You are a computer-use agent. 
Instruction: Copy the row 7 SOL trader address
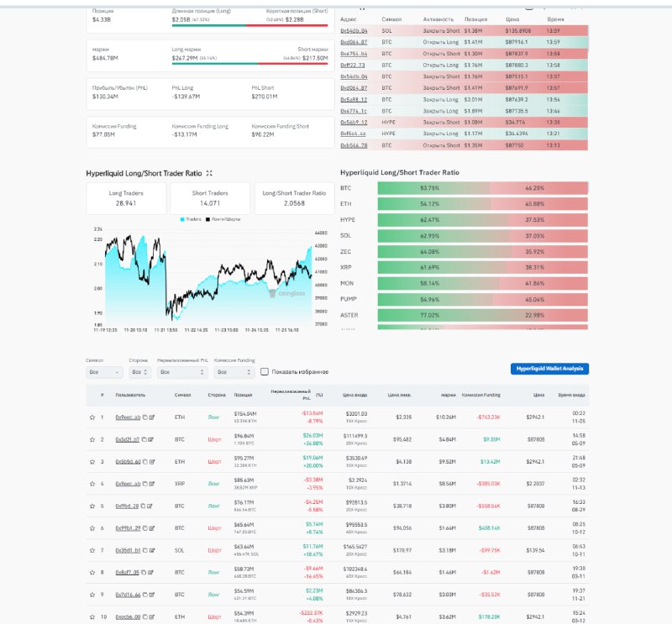[144, 551]
